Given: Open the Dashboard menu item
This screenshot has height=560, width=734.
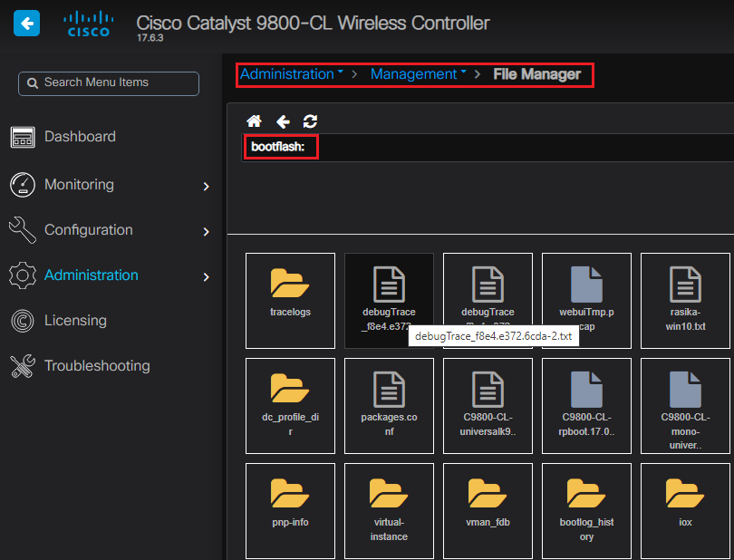Looking at the screenshot, I should pyautogui.click(x=80, y=137).
